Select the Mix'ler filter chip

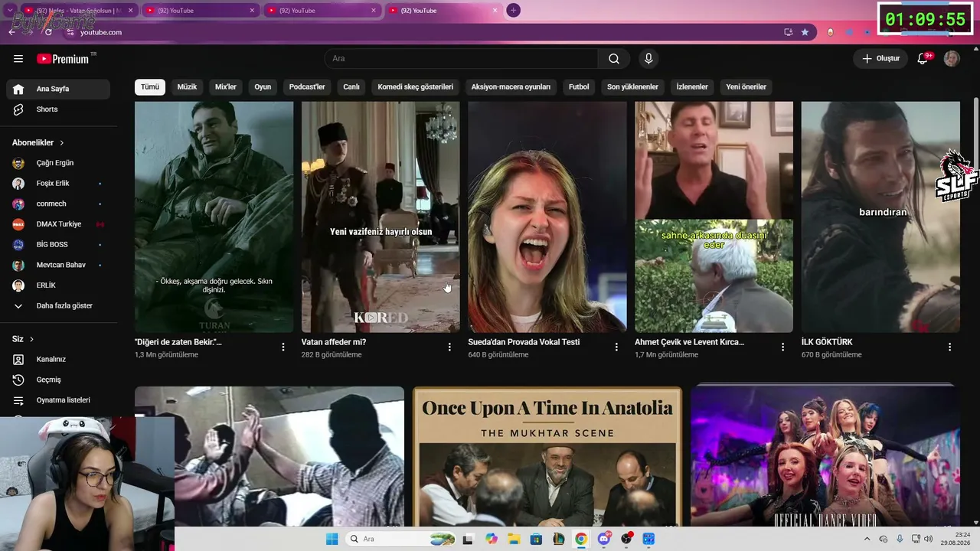226,86
